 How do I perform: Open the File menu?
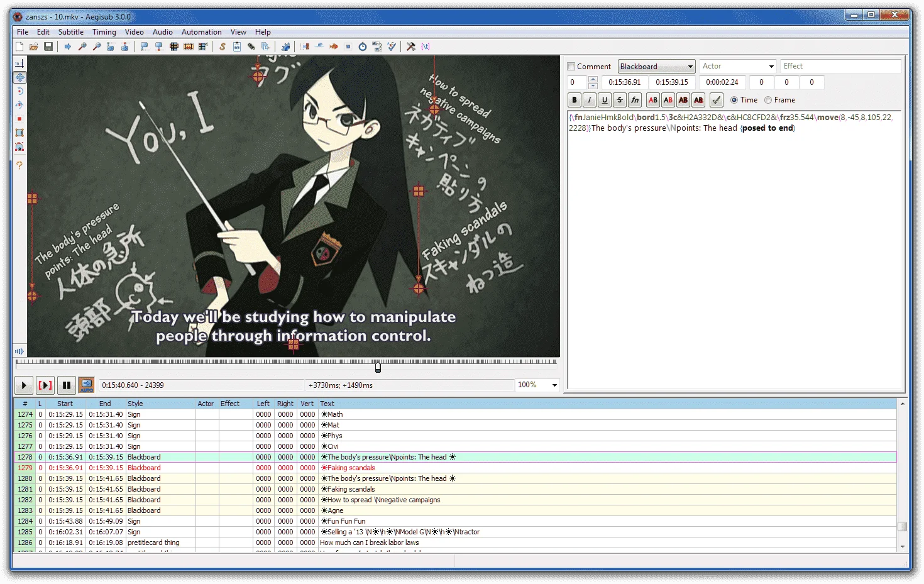(x=23, y=32)
